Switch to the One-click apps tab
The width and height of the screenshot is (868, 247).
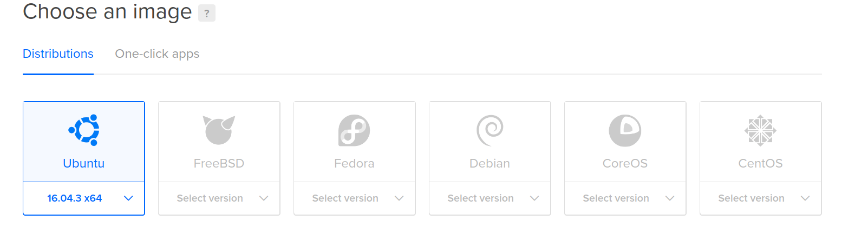click(157, 54)
